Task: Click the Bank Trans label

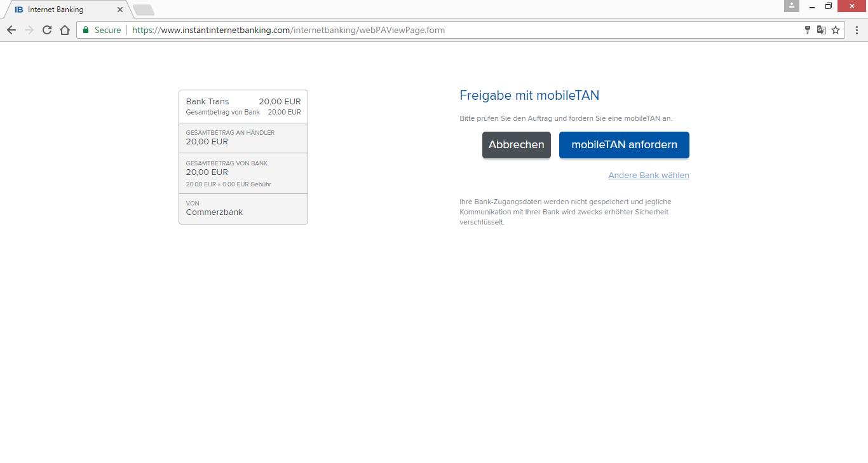Action: pos(207,101)
